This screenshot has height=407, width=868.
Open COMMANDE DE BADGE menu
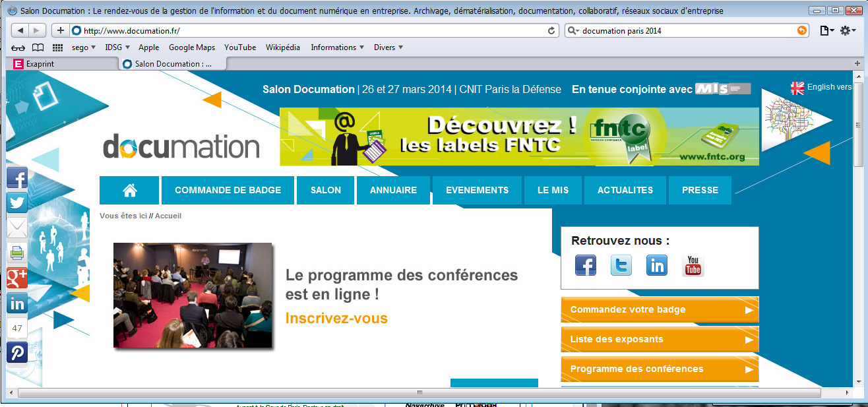pos(228,190)
